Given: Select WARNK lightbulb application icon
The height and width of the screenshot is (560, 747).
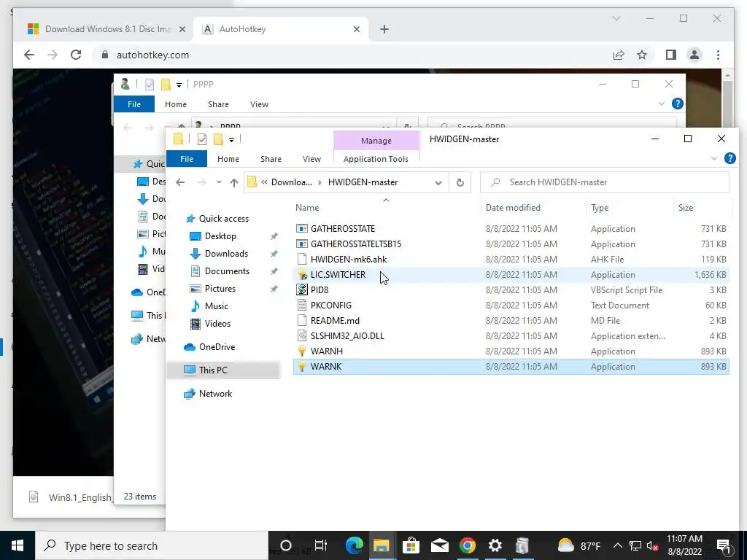Looking at the screenshot, I should coord(302,366).
